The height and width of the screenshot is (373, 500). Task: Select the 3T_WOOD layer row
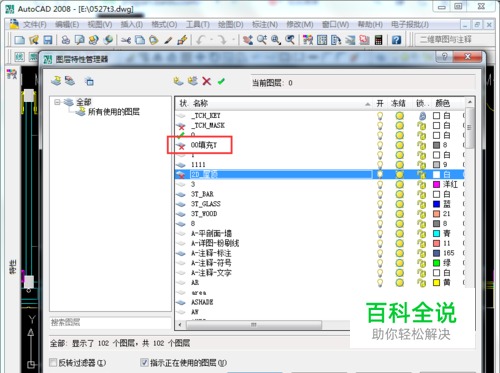(320, 214)
